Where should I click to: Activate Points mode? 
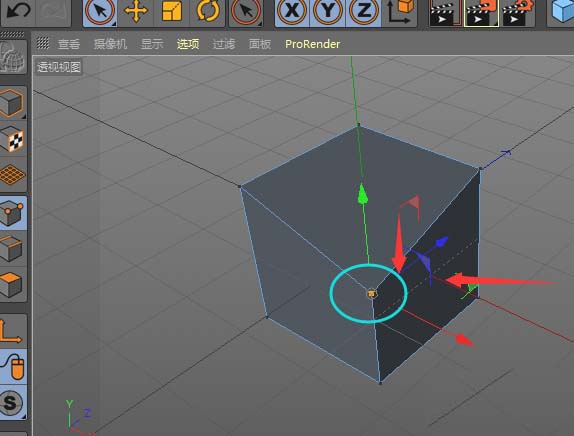[13, 213]
